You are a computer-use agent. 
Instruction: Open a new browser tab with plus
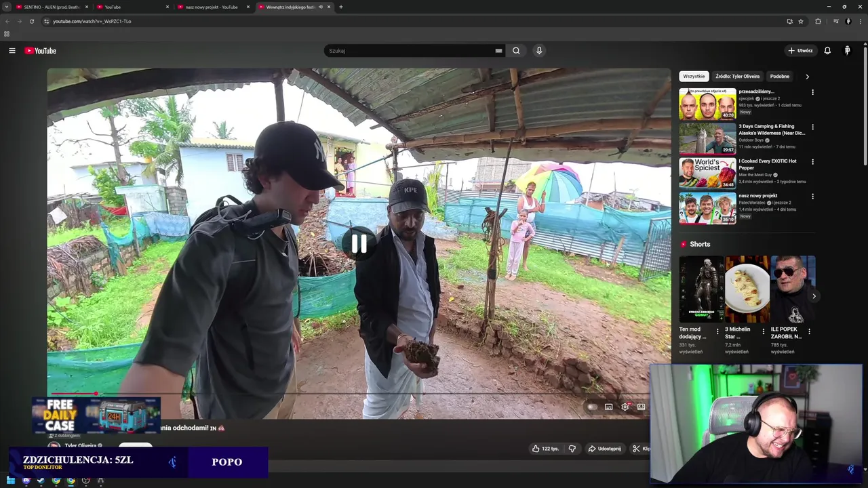click(340, 7)
